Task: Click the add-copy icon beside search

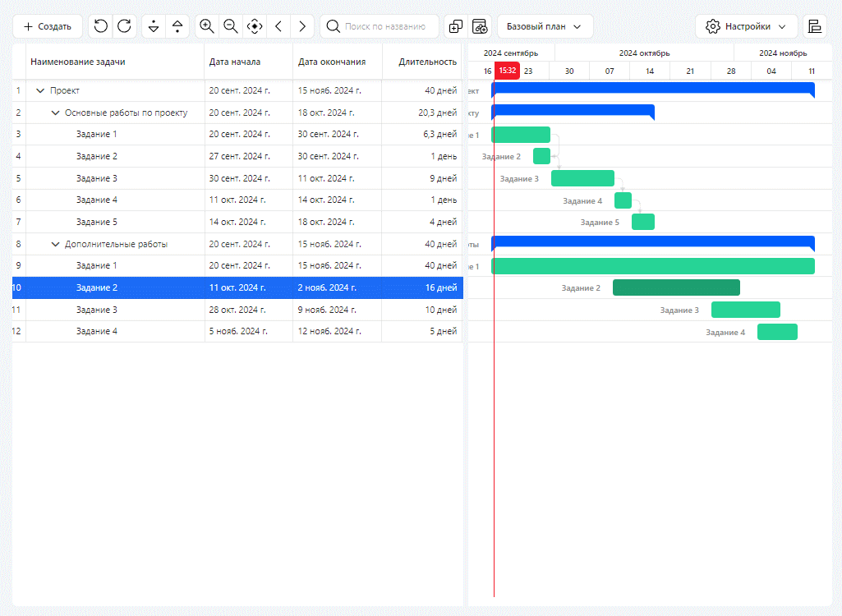Action: pos(455,26)
